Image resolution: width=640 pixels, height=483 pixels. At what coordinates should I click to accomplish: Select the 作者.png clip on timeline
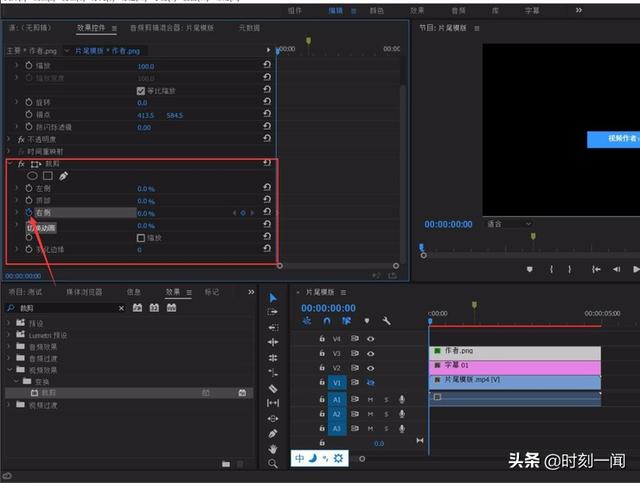tap(515, 352)
